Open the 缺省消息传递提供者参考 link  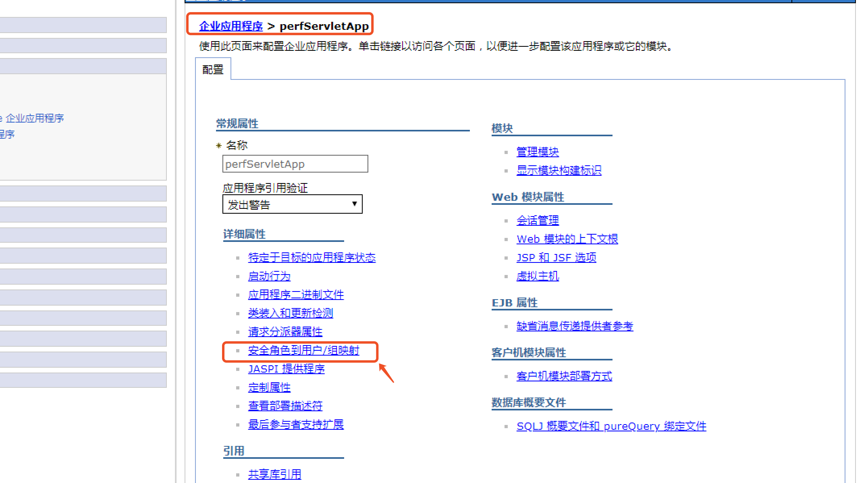(x=575, y=326)
